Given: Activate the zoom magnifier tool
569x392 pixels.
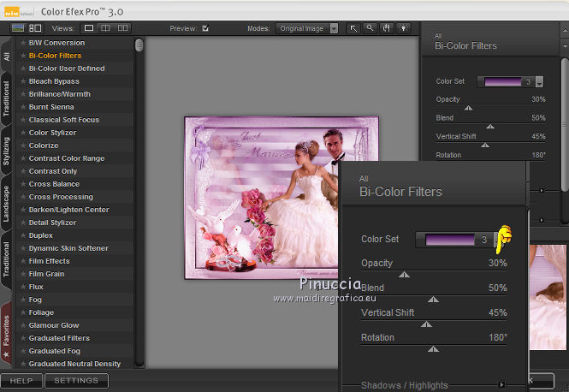Looking at the screenshot, I should 369,28.
